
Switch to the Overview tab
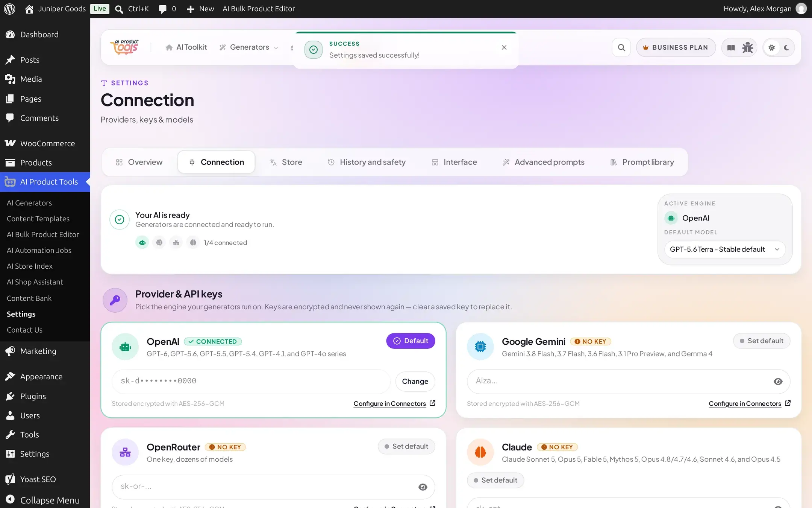pos(139,162)
